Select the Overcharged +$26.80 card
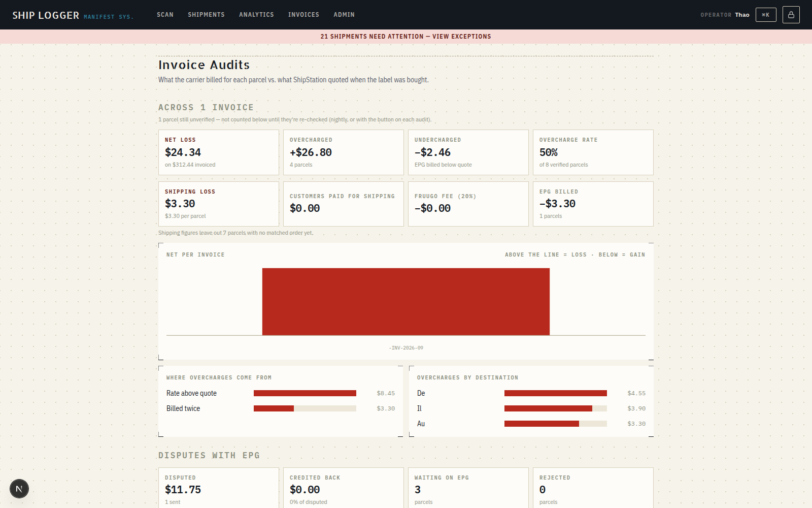Image resolution: width=812 pixels, height=508 pixels. point(344,152)
